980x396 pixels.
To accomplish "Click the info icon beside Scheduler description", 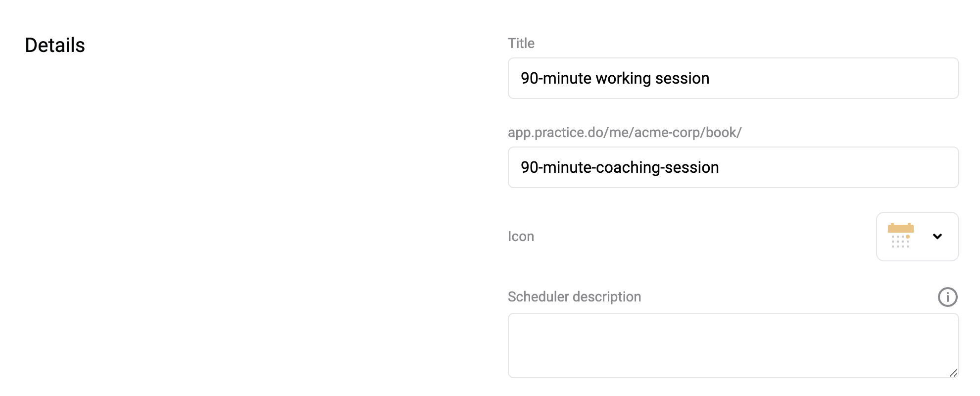I will pos(947,297).
